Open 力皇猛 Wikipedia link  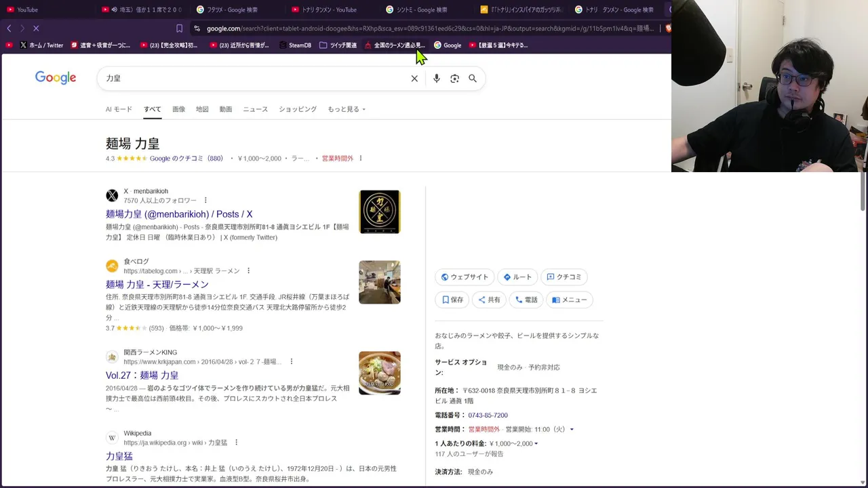(119, 456)
